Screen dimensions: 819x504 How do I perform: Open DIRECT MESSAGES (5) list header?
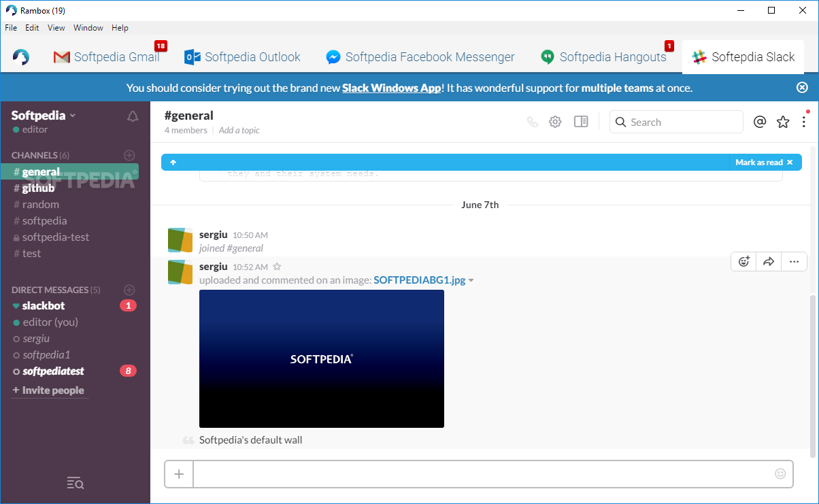tap(56, 290)
